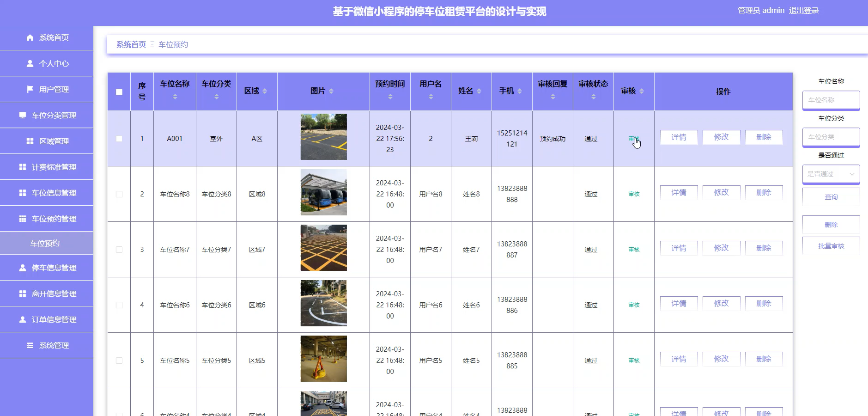Open 停车信息管理 in the sidebar
This screenshot has width=868, height=416.
(x=47, y=268)
